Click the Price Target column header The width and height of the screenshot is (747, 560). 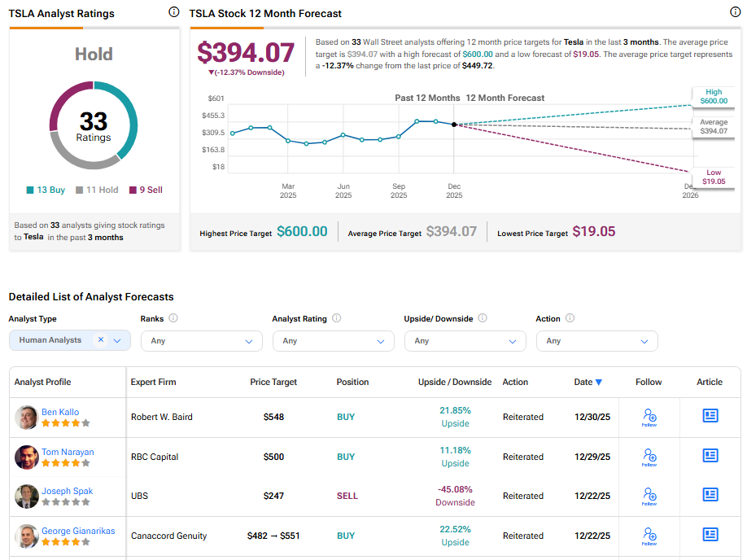[x=273, y=382]
